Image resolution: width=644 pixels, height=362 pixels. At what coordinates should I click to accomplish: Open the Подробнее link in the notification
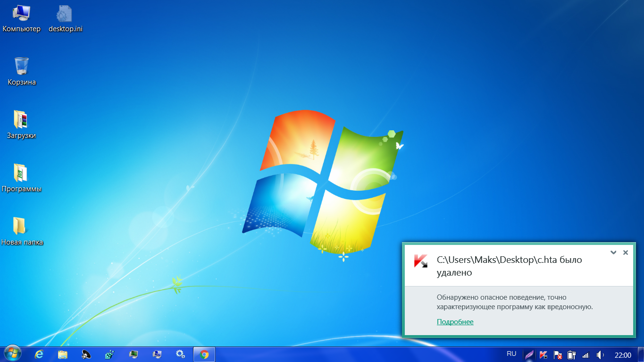455,322
